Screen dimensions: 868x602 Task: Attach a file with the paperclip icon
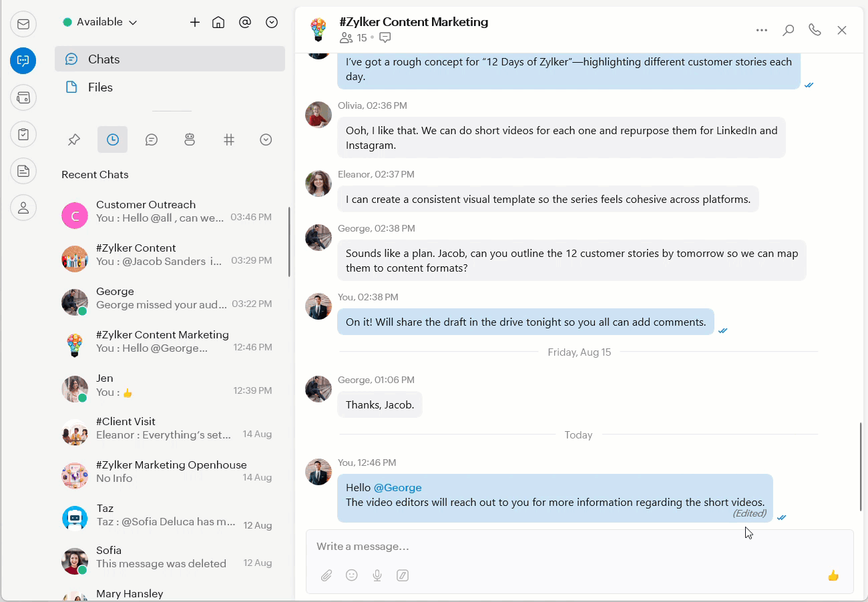tap(327, 575)
